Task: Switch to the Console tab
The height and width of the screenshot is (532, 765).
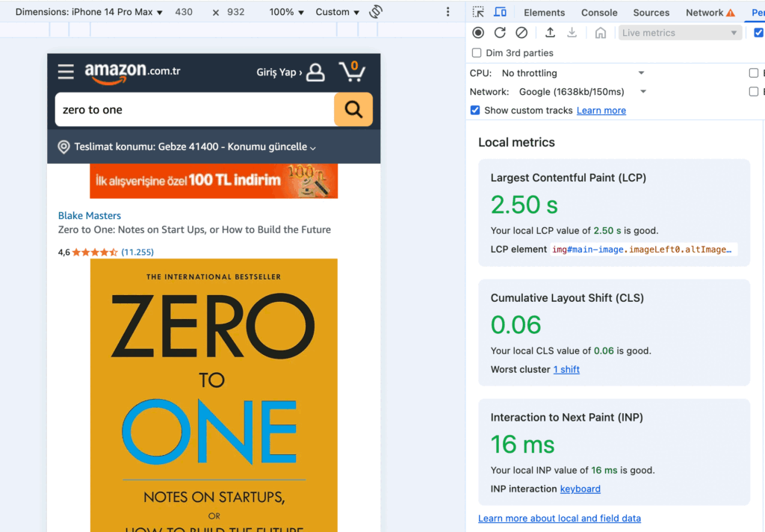Action: pos(599,13)
